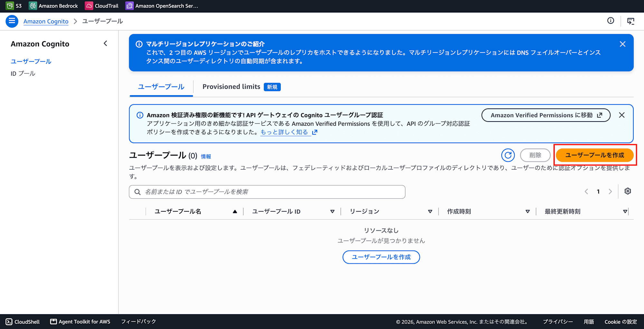Open the Amazon OpenSearch Service shortcut
This screenshot has width=644, height=329.
point(162,6)
